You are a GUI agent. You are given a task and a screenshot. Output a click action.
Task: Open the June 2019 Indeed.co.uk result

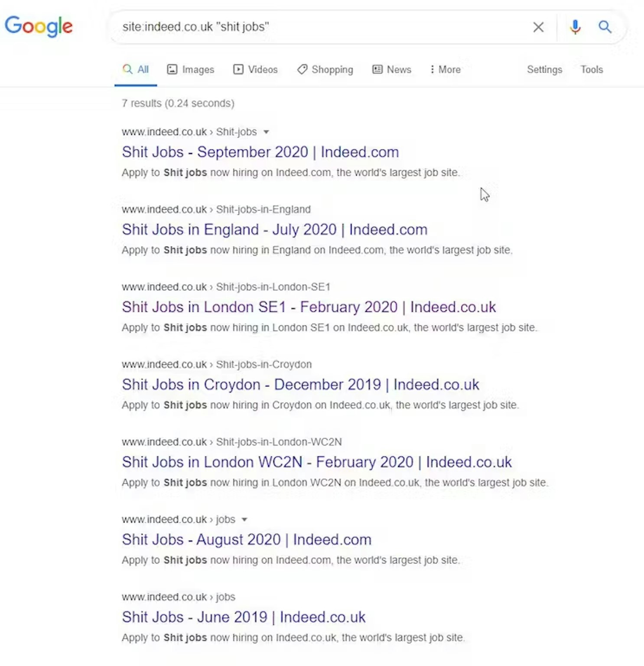pos(244,617)
